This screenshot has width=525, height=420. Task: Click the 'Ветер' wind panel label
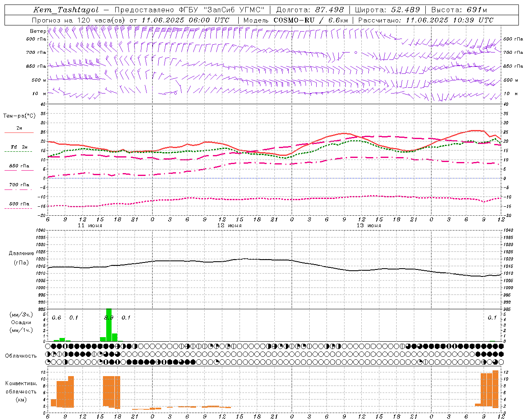pos(38,31)
